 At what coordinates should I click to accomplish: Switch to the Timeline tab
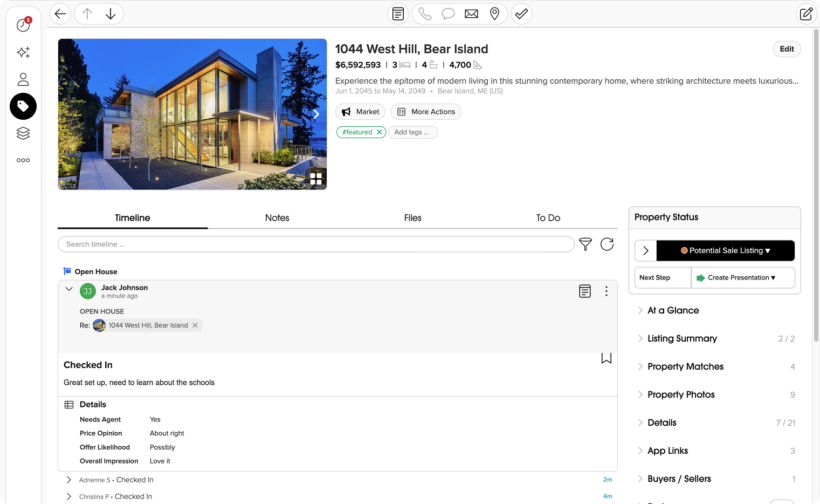pyautogui.click(x=132, y=218)
